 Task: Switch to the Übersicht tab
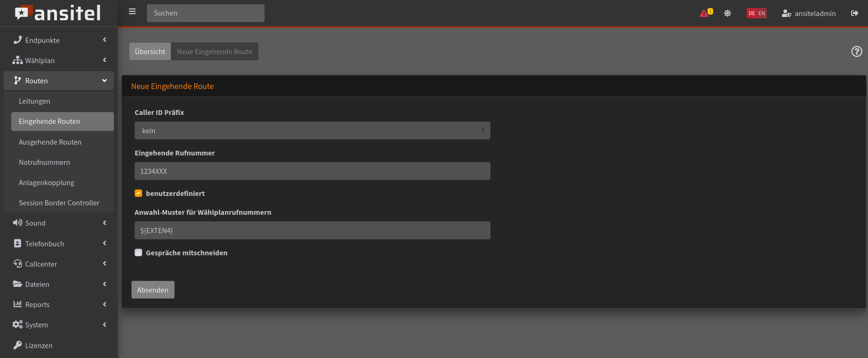pyautogui.click(x=150, y=51)
